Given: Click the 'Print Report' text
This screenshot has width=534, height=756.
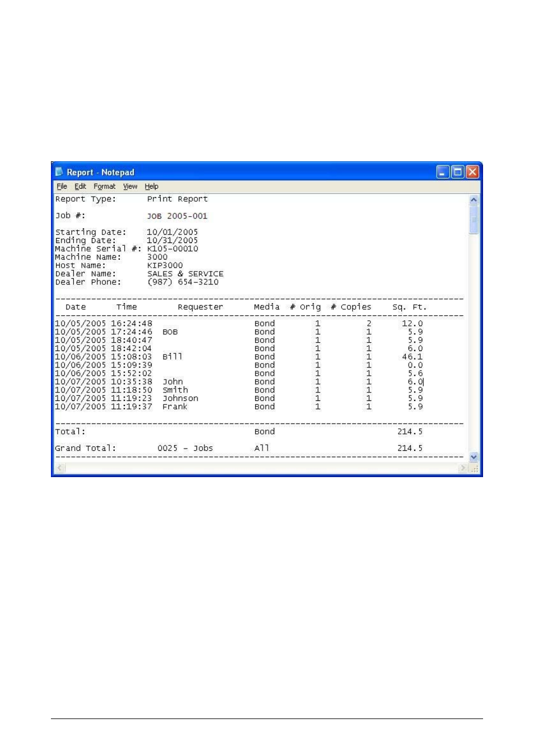Looking at the screenshot, I should coord(177,199).
